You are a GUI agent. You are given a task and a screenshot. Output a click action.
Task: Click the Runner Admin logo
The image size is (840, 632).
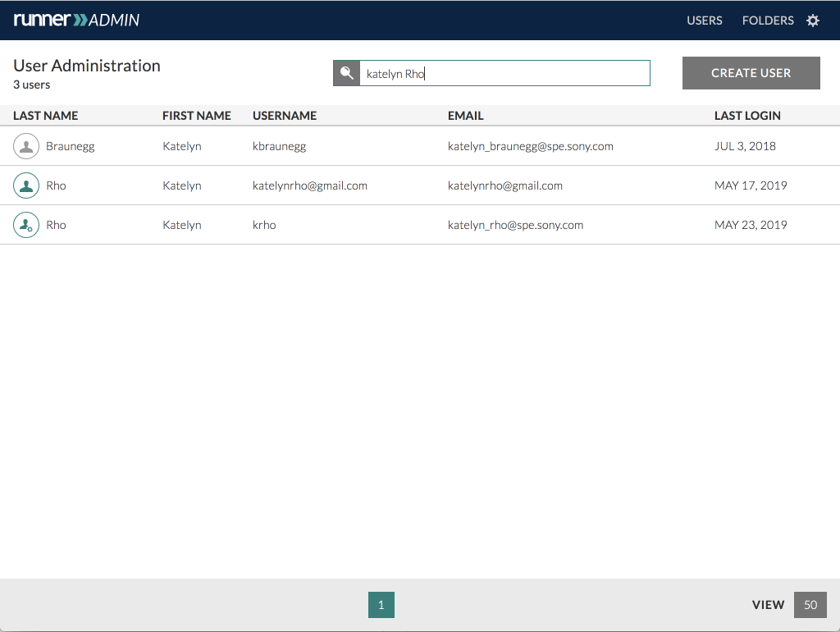(76, 20)
